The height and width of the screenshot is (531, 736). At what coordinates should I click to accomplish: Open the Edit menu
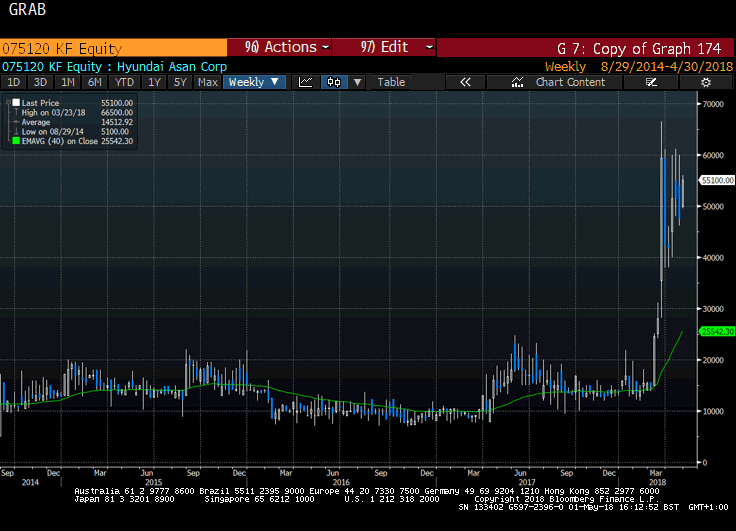pyautogui.click(x=385, y=47)
